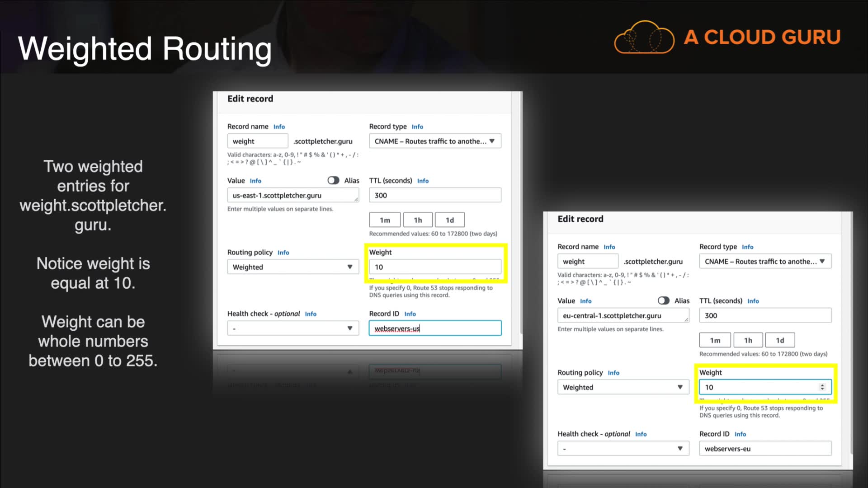This screenshot has width=868, height=488.
Task: Click the Weight stepper arrows in the right record
Action: [822, 387]
